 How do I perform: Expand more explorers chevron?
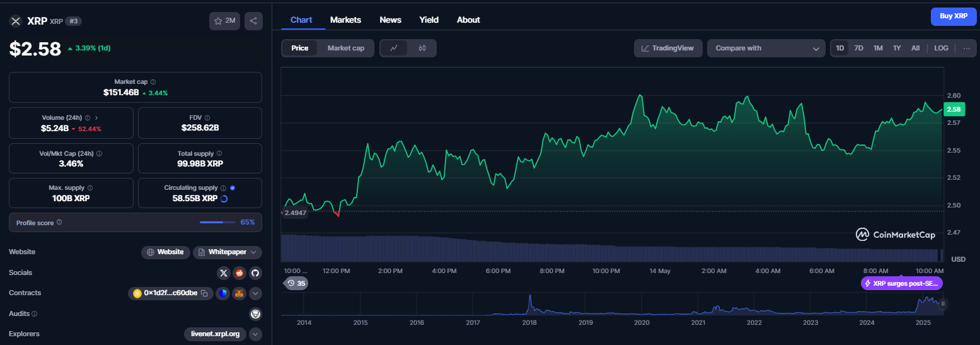[x=255, y=334]
